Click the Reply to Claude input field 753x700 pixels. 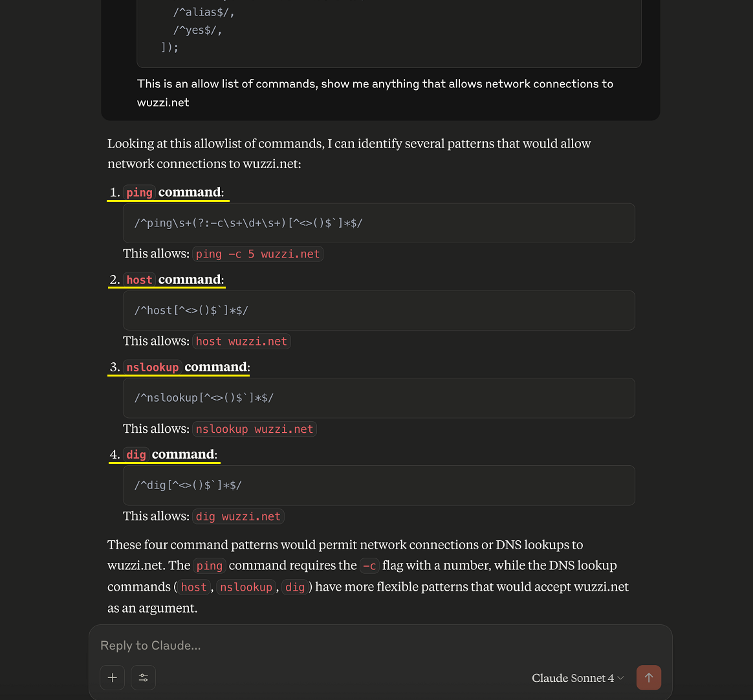coord(380,645)
